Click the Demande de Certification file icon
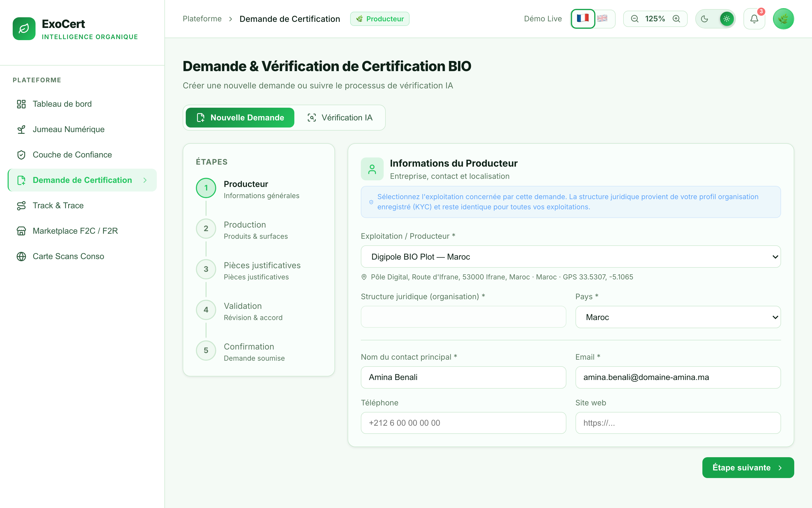Screen dimensions: 812x508 click(x=21, y=180)
